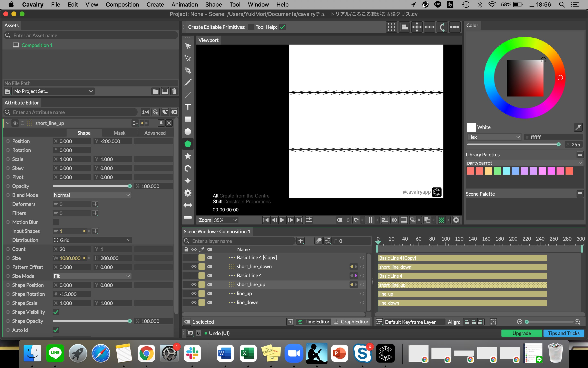Open the Shape menu
588x368 pixels.
click(x=214, y=4)
